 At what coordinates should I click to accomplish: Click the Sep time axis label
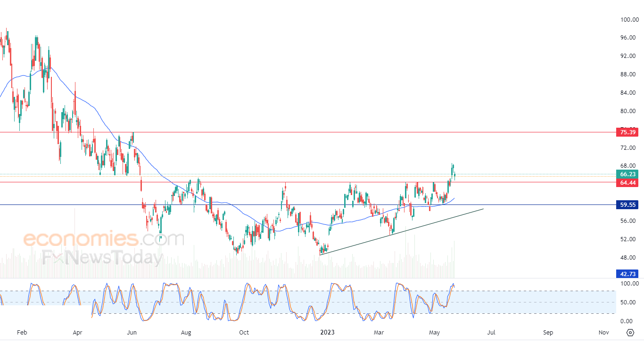tap(548, 333)
